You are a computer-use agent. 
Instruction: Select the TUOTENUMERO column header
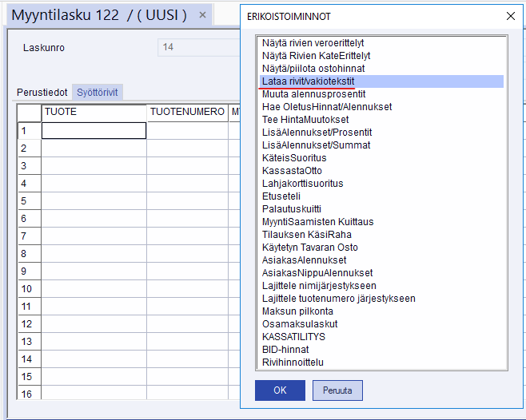(187, 112)
